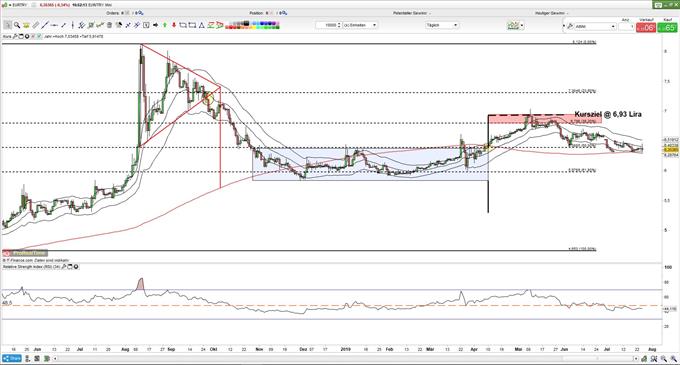Open Kurs settings wrench icon
The image size is (680, 365).
click(x=15, y=36)
